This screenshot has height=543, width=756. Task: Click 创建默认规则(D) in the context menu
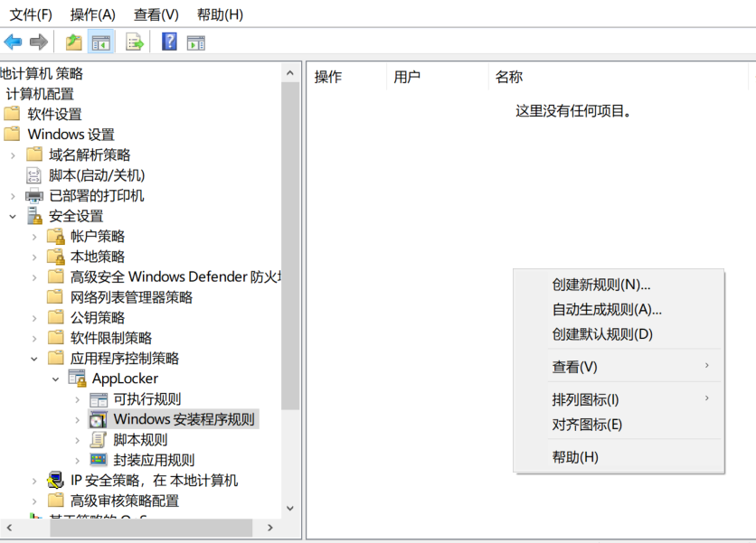tap(602, 333)
